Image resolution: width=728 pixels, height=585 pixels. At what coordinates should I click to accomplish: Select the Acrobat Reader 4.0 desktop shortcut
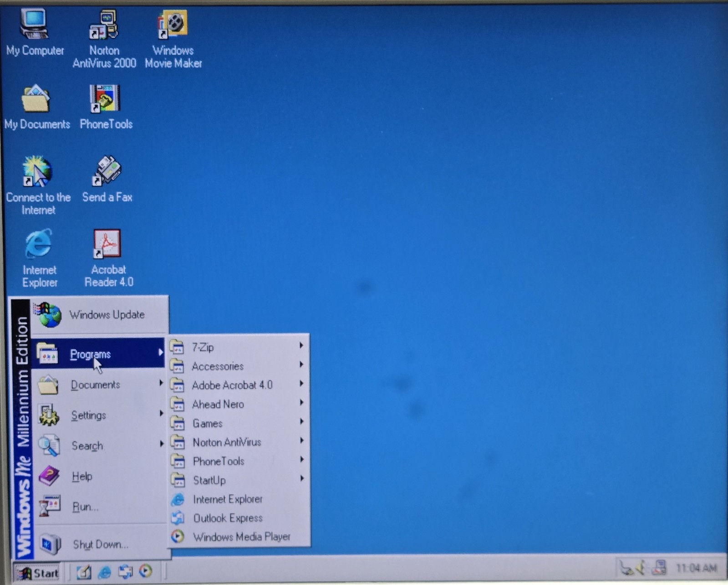[x=108, y=258]
